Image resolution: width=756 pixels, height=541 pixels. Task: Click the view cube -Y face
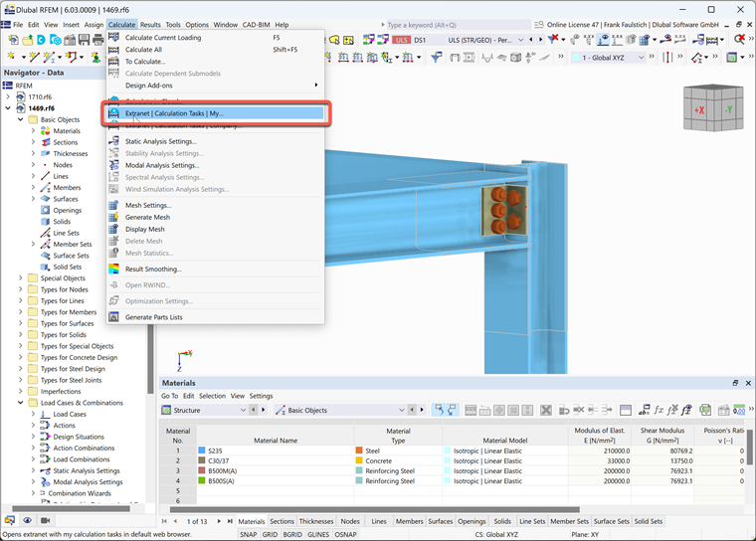(x=728, y=110)
